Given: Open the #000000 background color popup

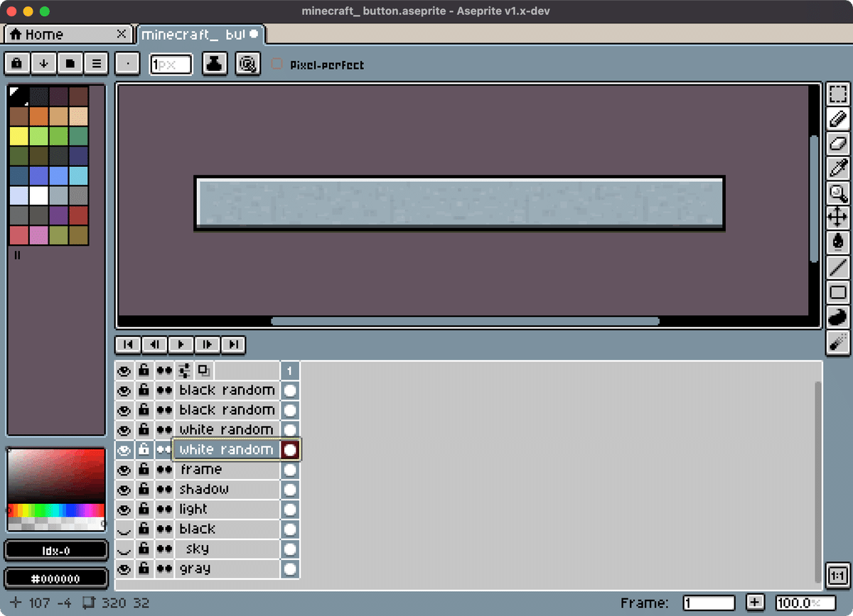Looking at the screenshot, I should (x=57, y=578).
